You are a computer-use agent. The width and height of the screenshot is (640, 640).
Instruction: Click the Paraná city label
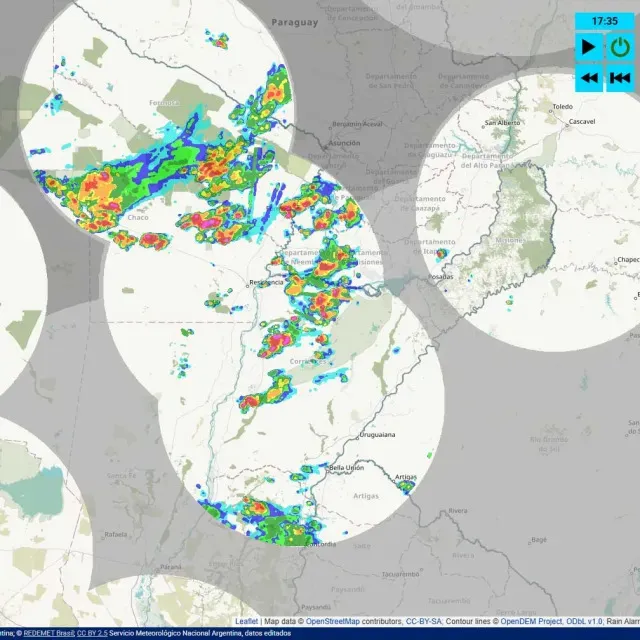[x=171, y=567]
